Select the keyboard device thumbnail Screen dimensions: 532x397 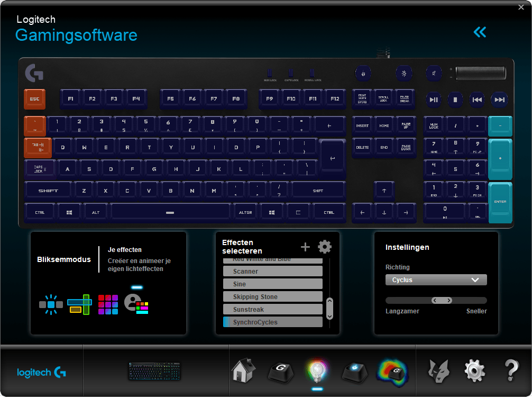pos(154,371)
